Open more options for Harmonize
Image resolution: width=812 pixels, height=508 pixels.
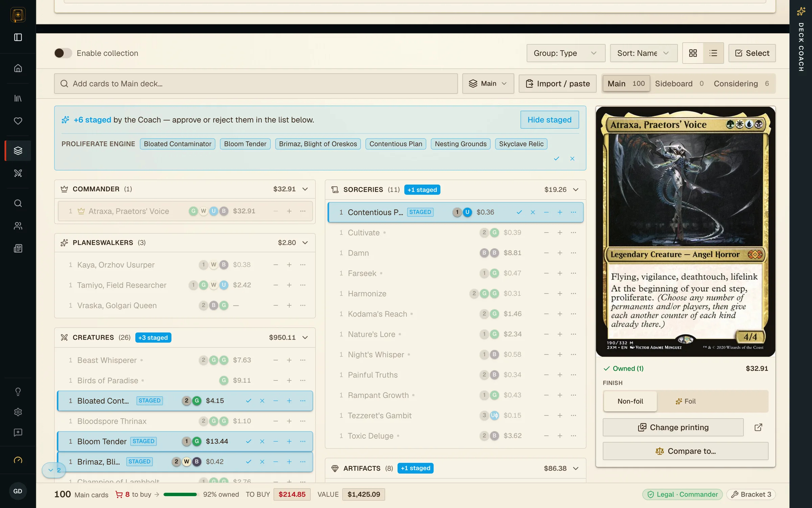(573, 294)
